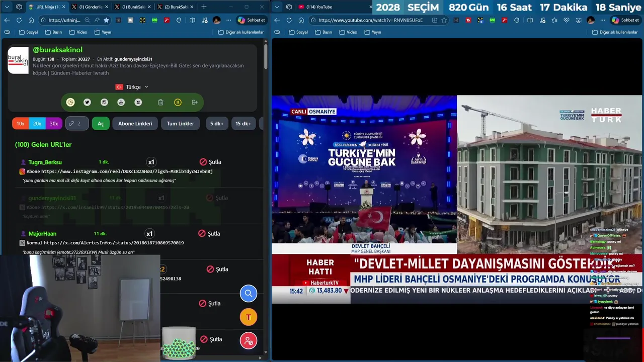Toggle the yellow pause button in green toolbar

coord(178,102)
